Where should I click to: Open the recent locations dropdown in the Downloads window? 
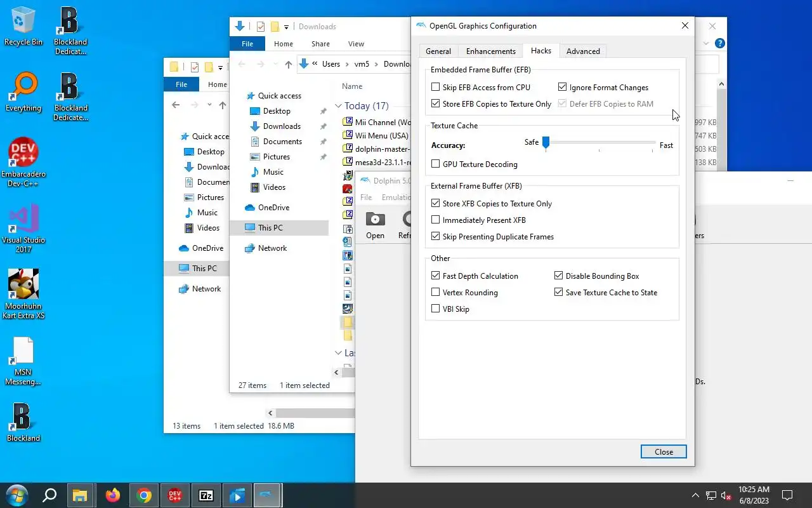click(275, 64)
